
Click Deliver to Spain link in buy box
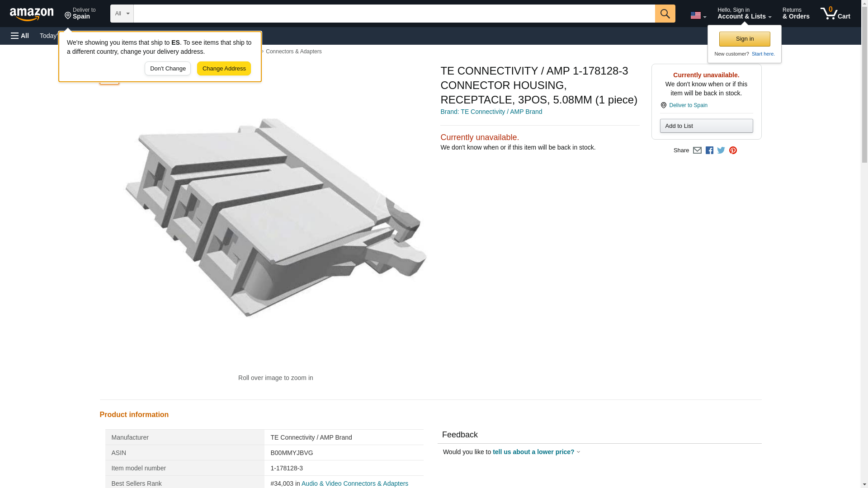point(688,105)
